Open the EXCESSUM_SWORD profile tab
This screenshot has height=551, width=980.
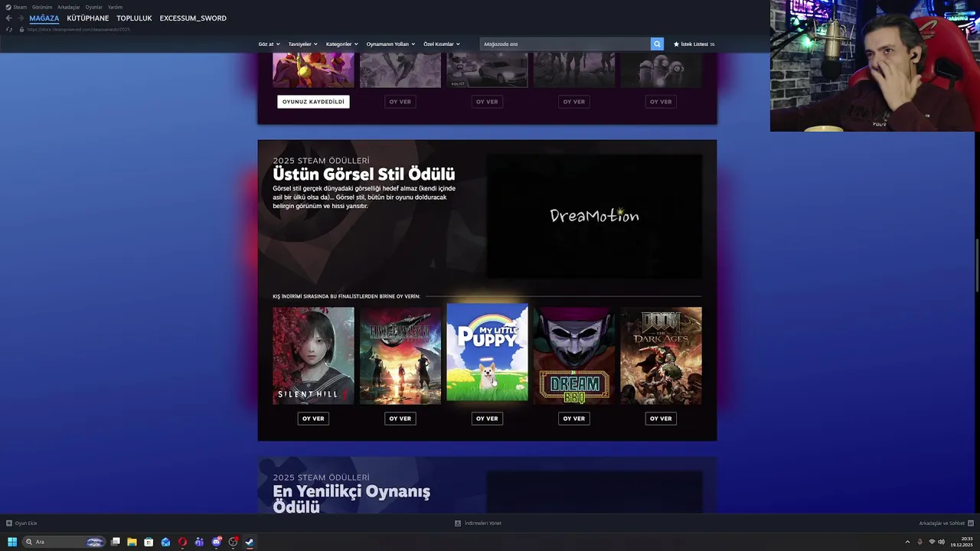[193, 18]
